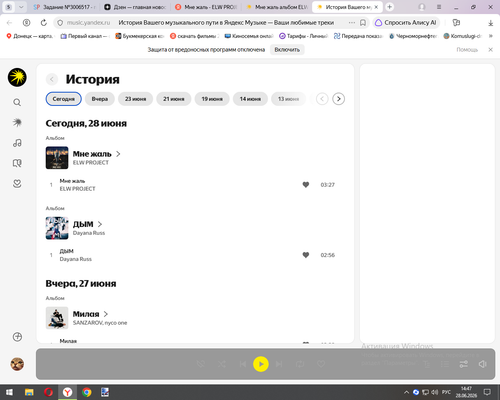Open artist Dayana Russ under album title
This screenshot has width=500, height=400.
tap(89, 233)
